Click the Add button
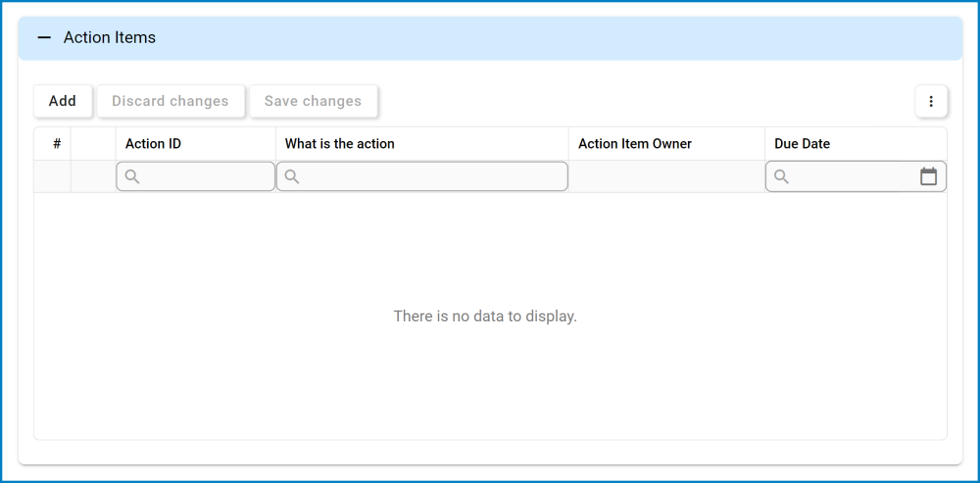The width and height of the screenshot is (980, 483). pos(63,101)
